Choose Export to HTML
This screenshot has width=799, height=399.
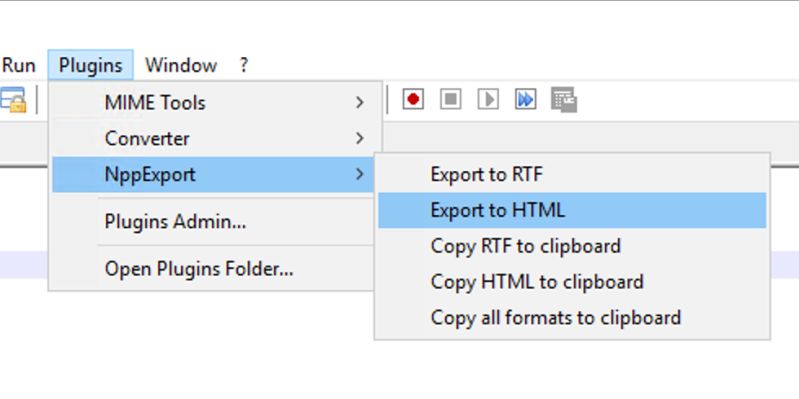(x=572, y=210)
